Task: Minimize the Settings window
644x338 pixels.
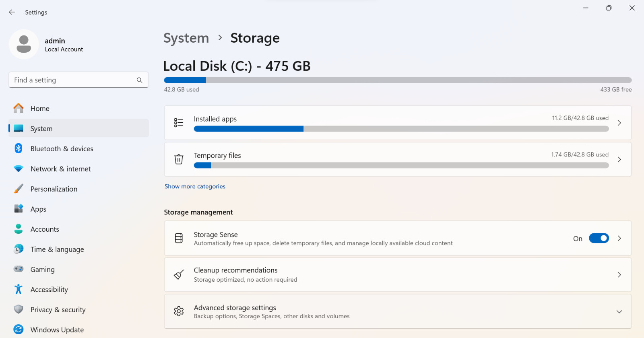Action: tap(586, 8)
